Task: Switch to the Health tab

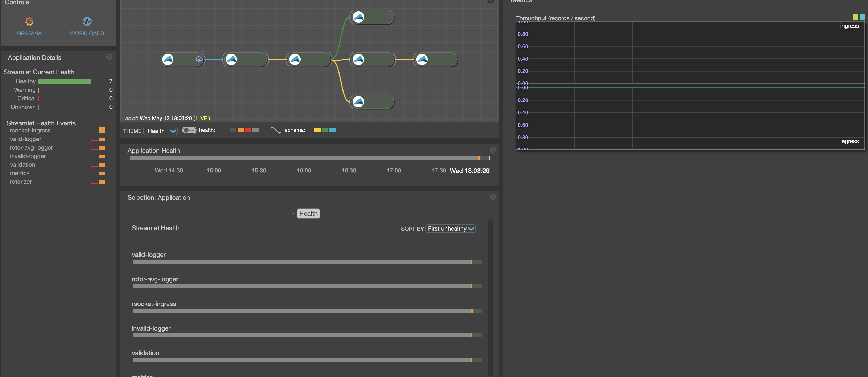Action: (308, 213)
